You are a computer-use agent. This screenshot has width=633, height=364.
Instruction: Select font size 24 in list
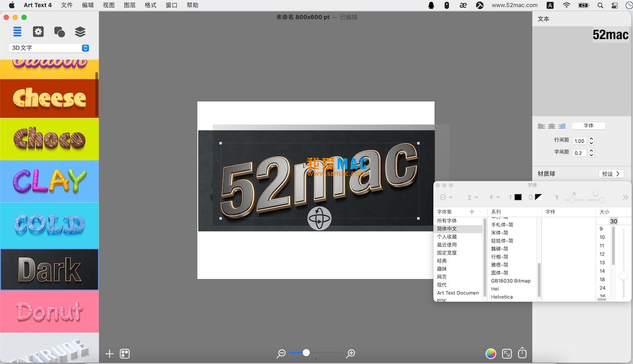(603, 288)
